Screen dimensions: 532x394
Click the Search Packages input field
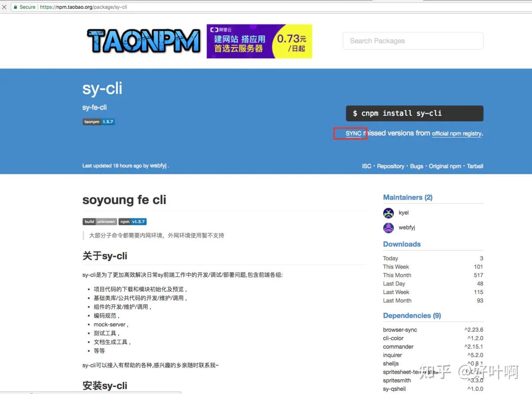tap(413, 40)
